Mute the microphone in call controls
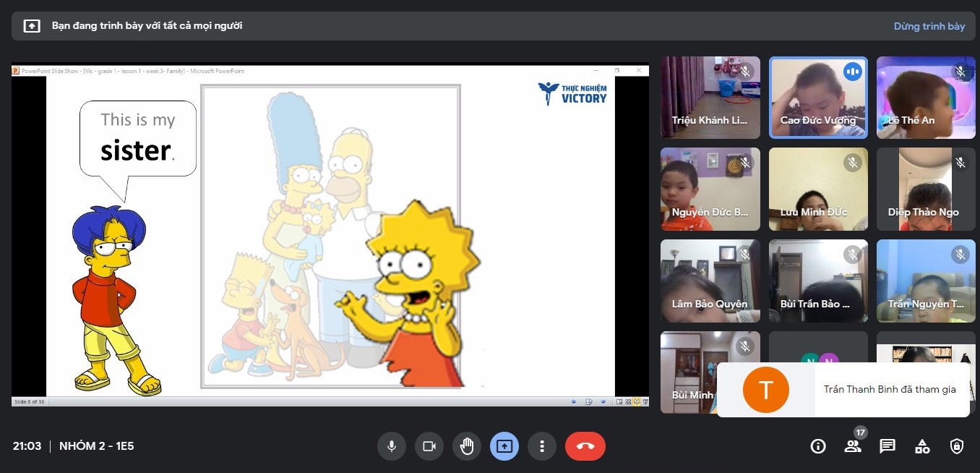980x473 pixels. point(392,446)
